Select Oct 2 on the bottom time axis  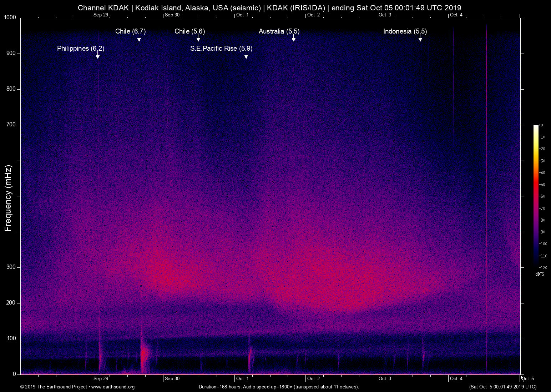point(314,378)
